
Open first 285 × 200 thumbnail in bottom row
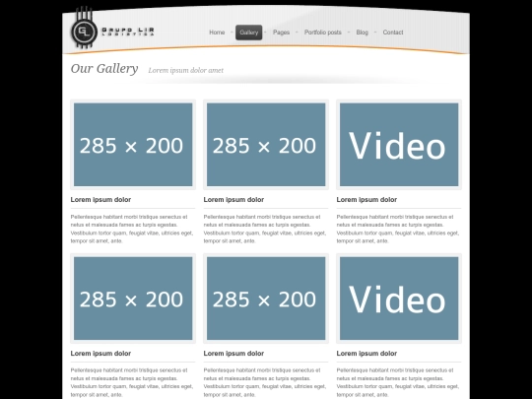click(x=133, y=299)
